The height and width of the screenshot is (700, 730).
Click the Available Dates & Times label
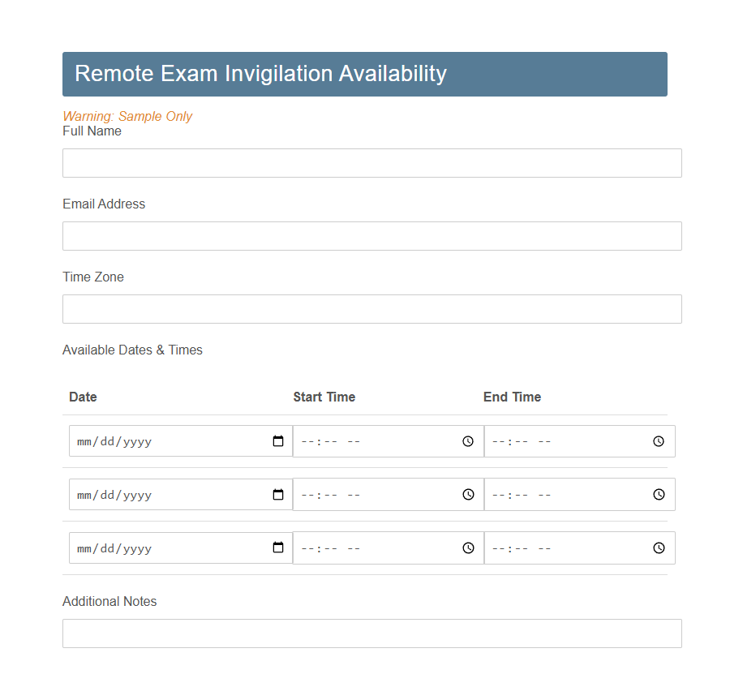pyautogui.click(x=132, y=350)
